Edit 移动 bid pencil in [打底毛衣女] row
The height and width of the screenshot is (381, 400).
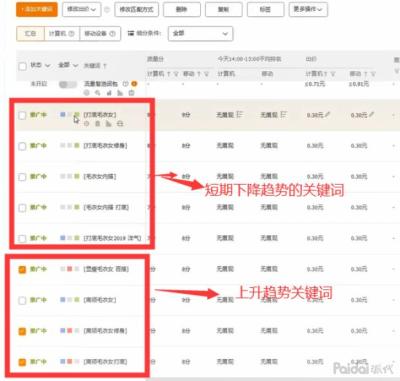pyautogui.click(x=371, y=115)
